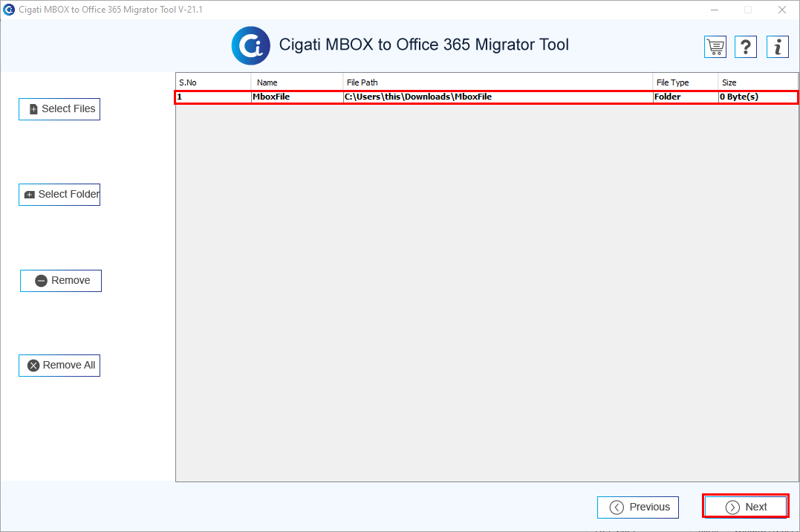The height and width of the screenshot is (532, 800).
Task: Go back with Previous button
Action: [x=638, y=507]
